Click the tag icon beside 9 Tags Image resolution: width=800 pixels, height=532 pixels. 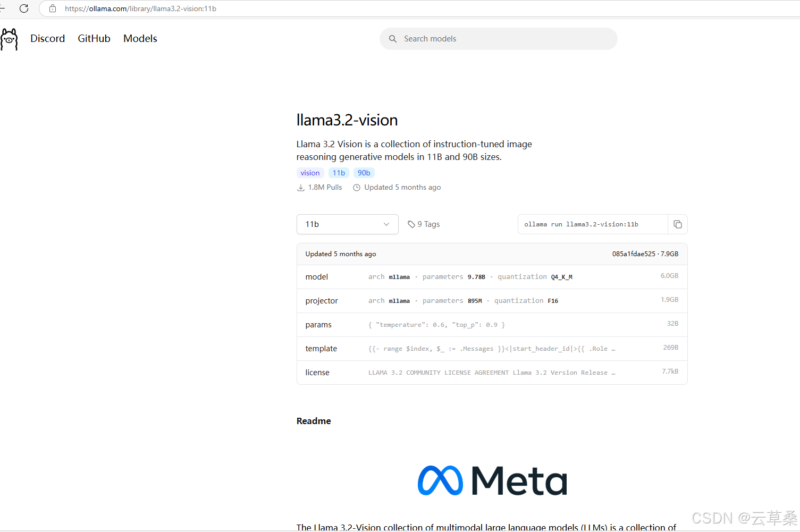411,224
